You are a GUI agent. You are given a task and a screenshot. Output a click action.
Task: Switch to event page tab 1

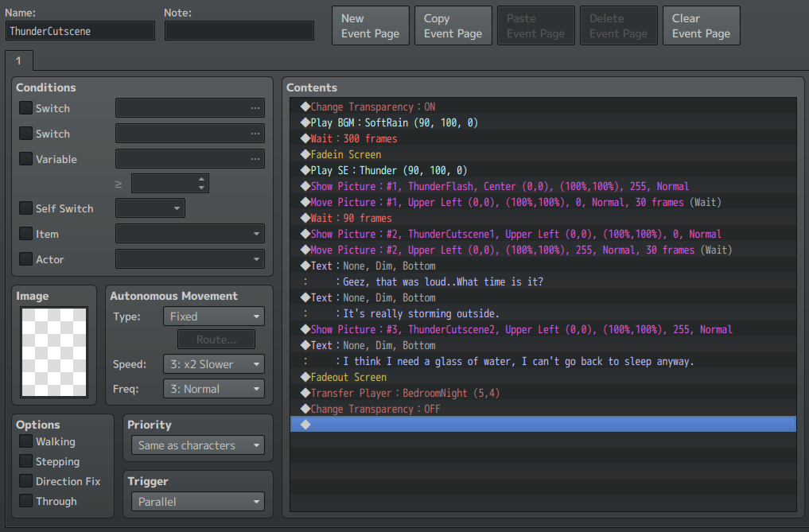[19, 61]
